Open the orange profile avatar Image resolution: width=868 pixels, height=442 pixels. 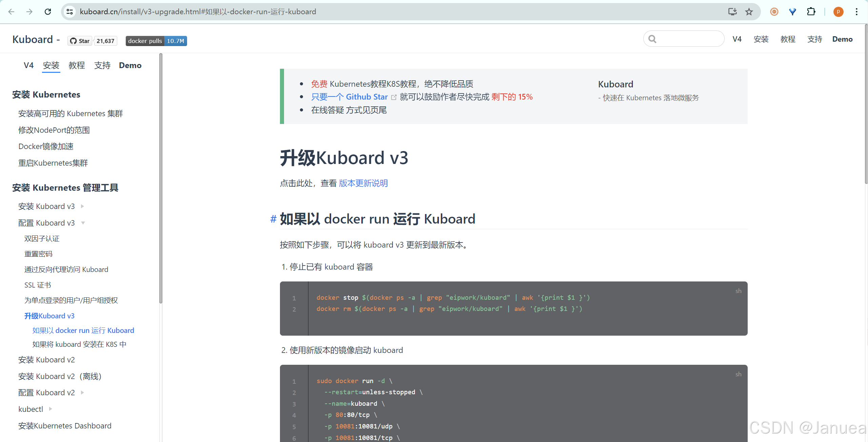838,12
